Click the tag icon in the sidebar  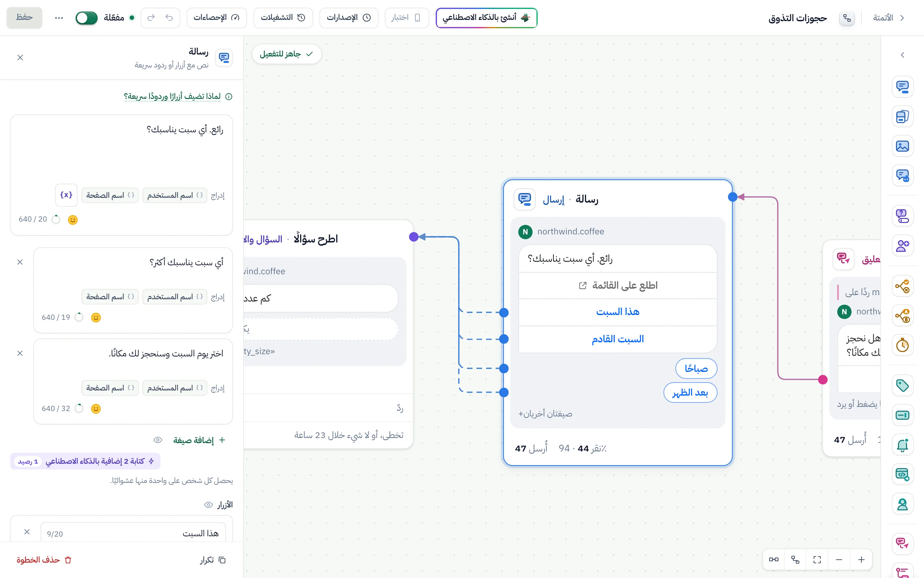[902, 385]
